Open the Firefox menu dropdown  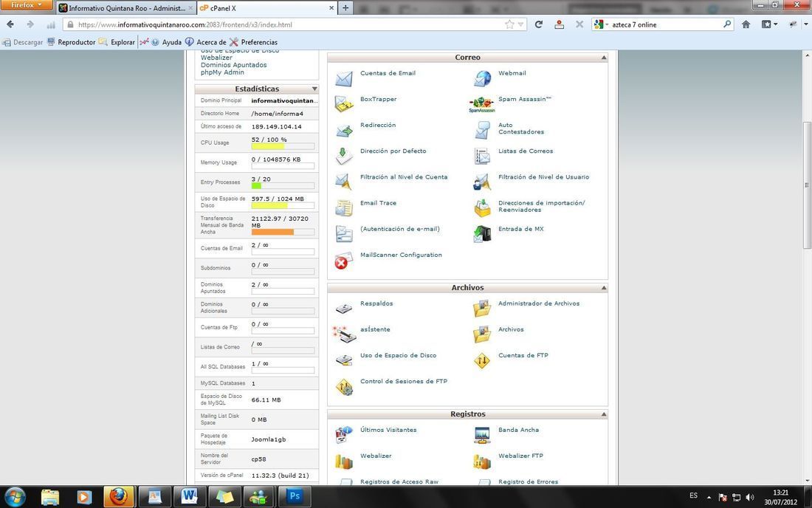(26, 4)
